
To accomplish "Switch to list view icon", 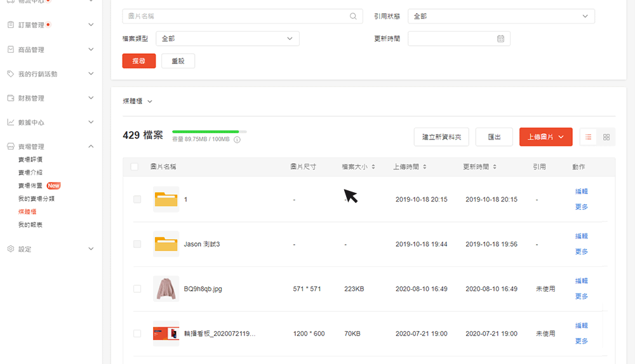I will [x=589, y=137].
